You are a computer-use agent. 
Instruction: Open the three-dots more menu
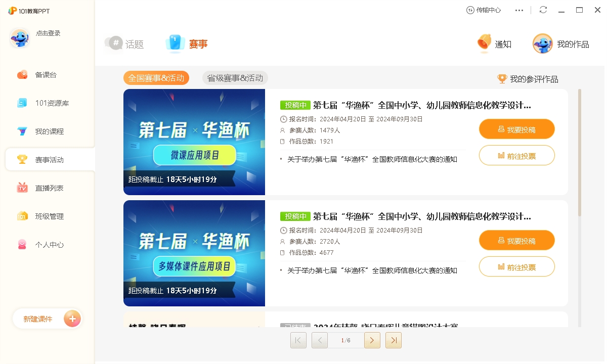519,10
